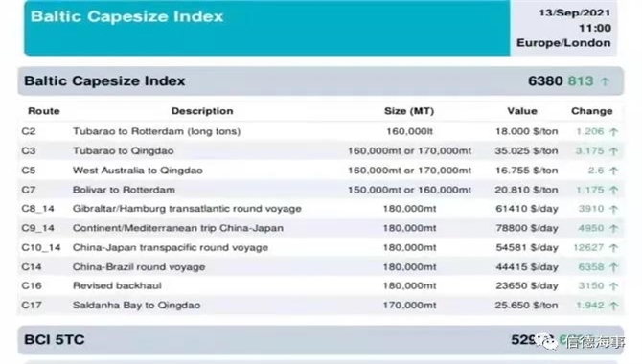The height and width of the screenshot is (364, 642).
Task: Click the C5 West Australia change arrow
Action: [613, 171]
